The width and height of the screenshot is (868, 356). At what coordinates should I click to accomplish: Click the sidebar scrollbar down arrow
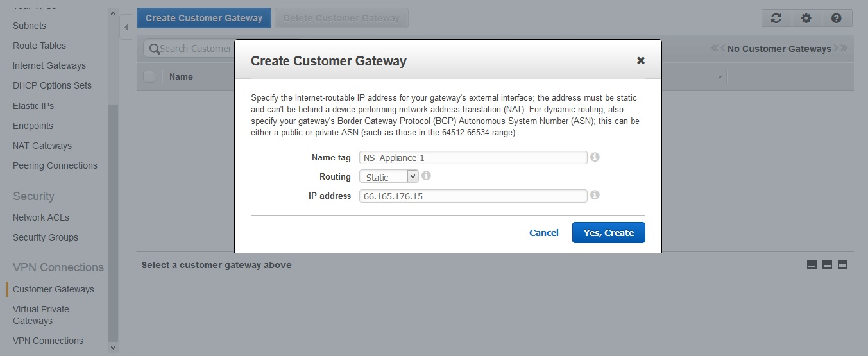[x=114, y=347]
